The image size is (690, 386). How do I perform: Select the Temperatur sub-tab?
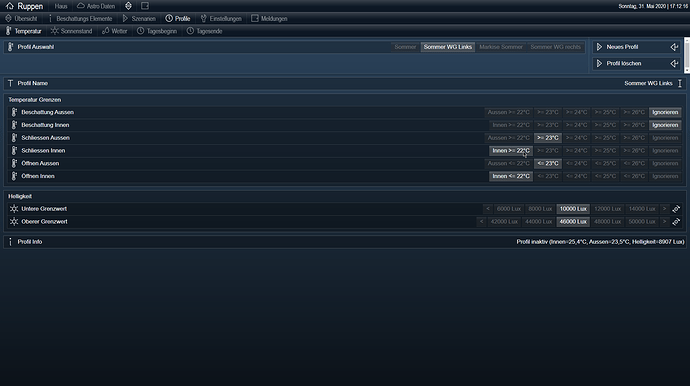[23, 31]
